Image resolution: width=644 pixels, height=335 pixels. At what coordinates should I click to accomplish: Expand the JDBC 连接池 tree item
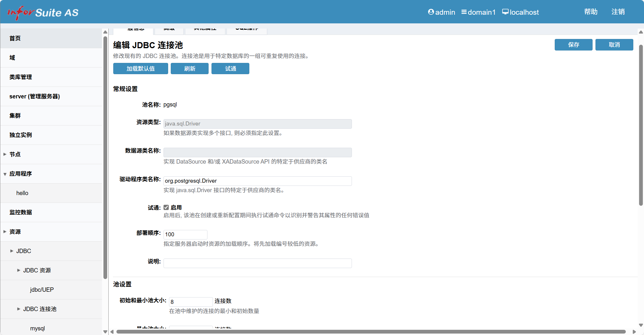18,309
